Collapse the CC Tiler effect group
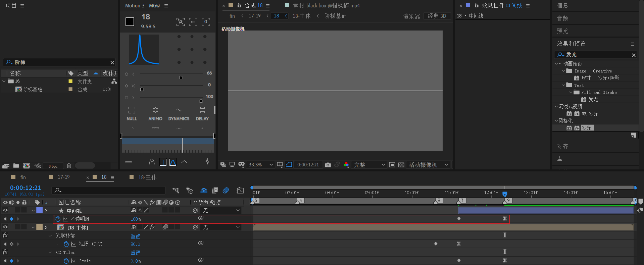The image size is (644, 265). click(50, 253)
